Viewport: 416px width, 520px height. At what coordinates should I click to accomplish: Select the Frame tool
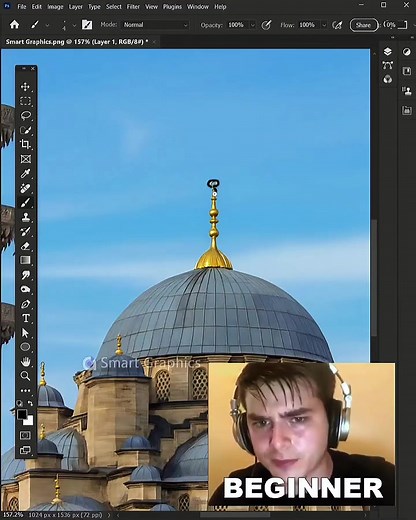25,159
